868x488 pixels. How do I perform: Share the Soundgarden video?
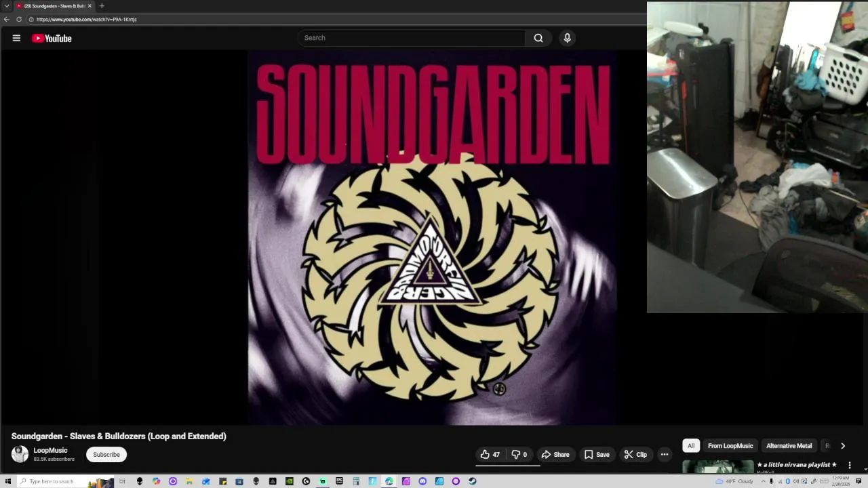click(555, 455)
